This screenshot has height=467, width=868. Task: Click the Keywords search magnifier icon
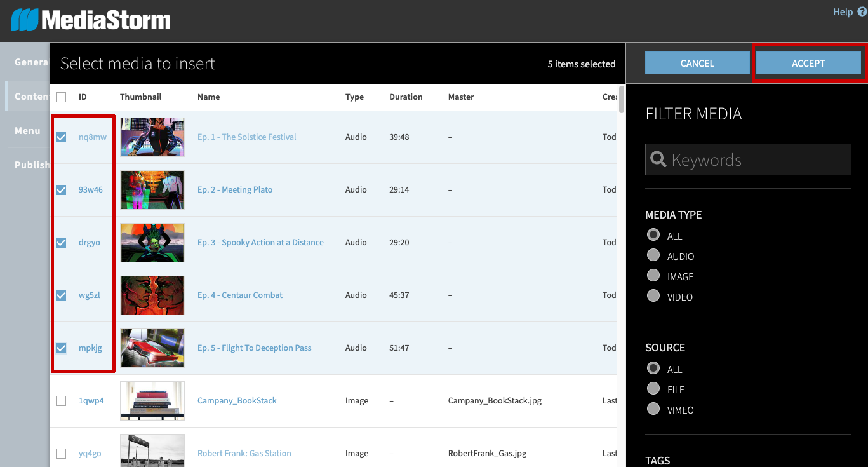(x=658, y=159)
